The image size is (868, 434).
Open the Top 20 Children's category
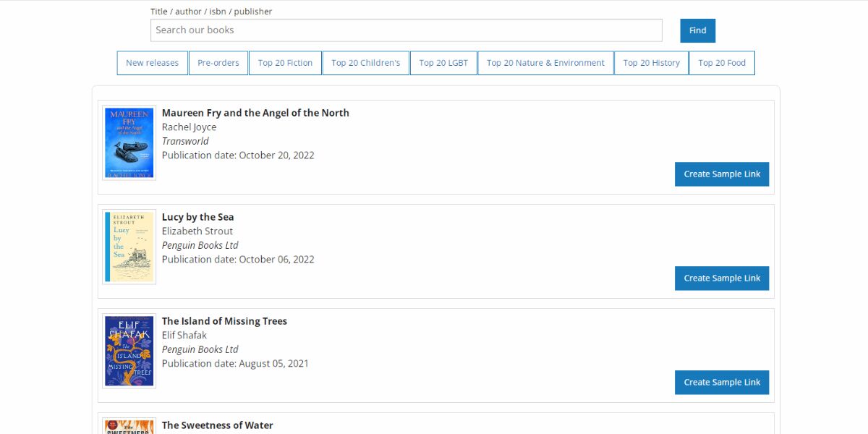(366, 63)
